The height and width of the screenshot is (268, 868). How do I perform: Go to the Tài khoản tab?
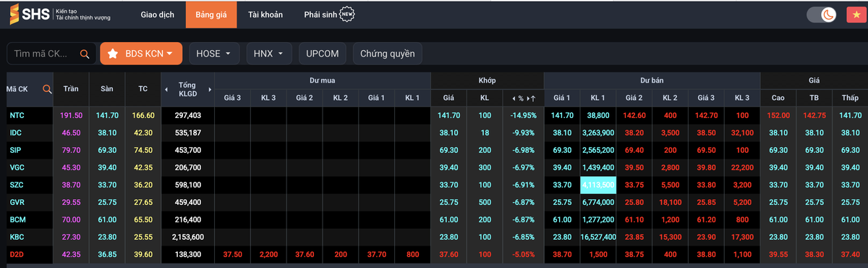click(x=265, y=14)
